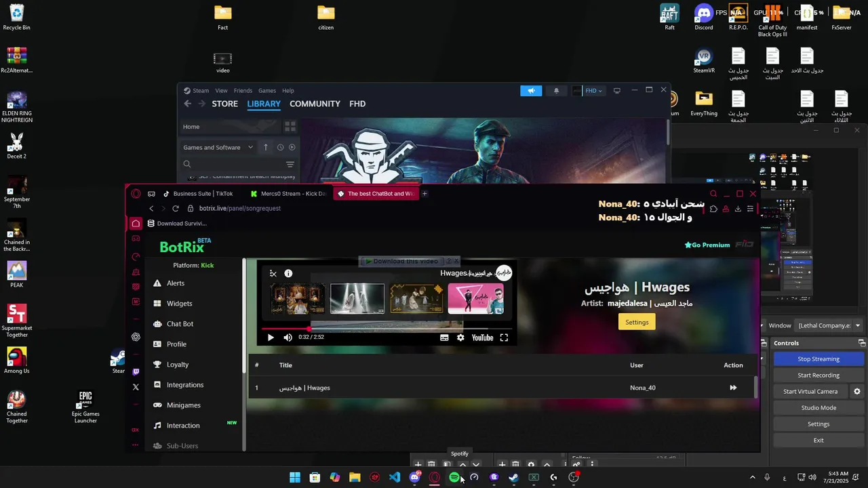Click Start Virtual Camera in OBS
Screen dimensions: 868x488
pos(810,391)
